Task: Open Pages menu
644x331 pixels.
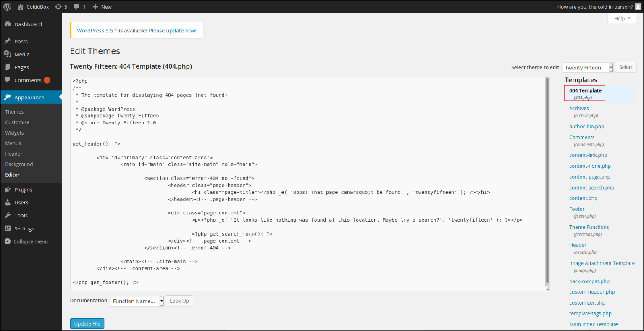Action: click(21, 67)
